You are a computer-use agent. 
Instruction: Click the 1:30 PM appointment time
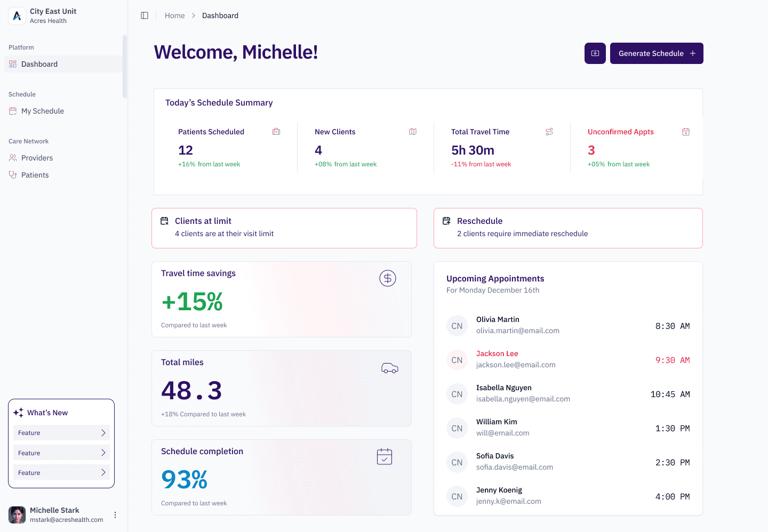click(673, 429)
